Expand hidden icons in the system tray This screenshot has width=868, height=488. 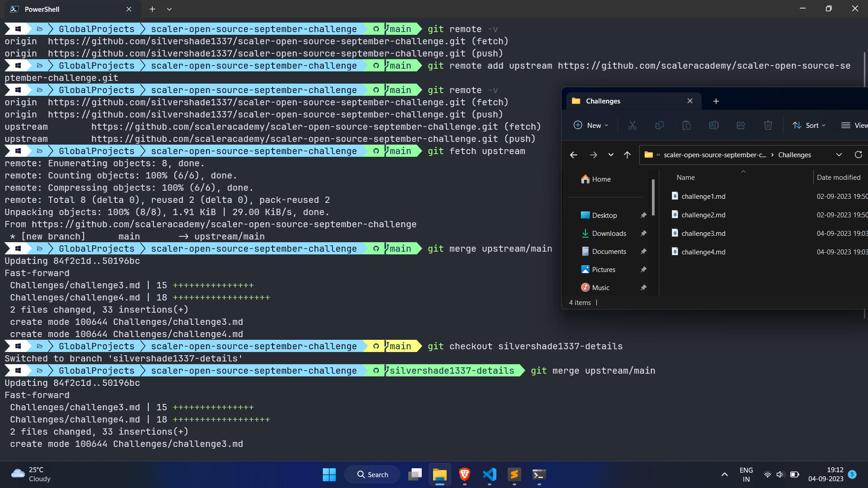(724, 474)
